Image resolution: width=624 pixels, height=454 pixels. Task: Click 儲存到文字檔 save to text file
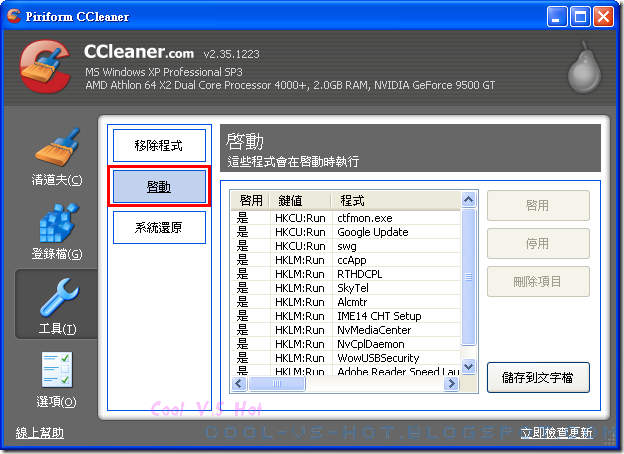[x=538, y=377]
